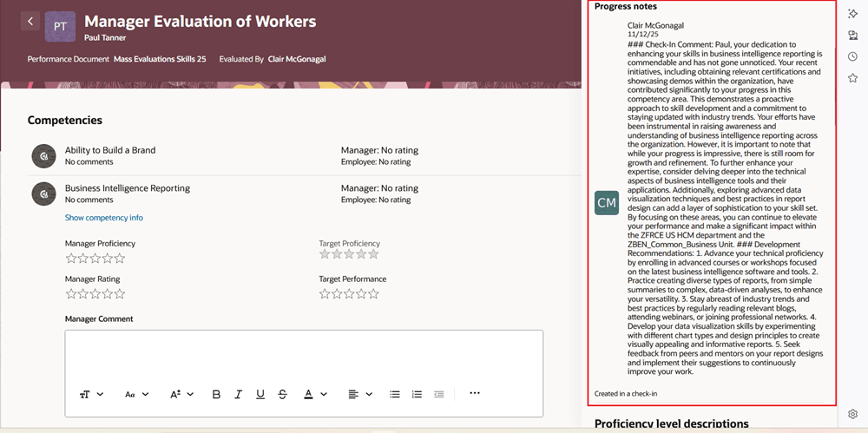Image resolution: width=868 pixels, height=433 pixels.
Task: Toggle bold formatting in Manager Comment
Action: tap(216, 394)
